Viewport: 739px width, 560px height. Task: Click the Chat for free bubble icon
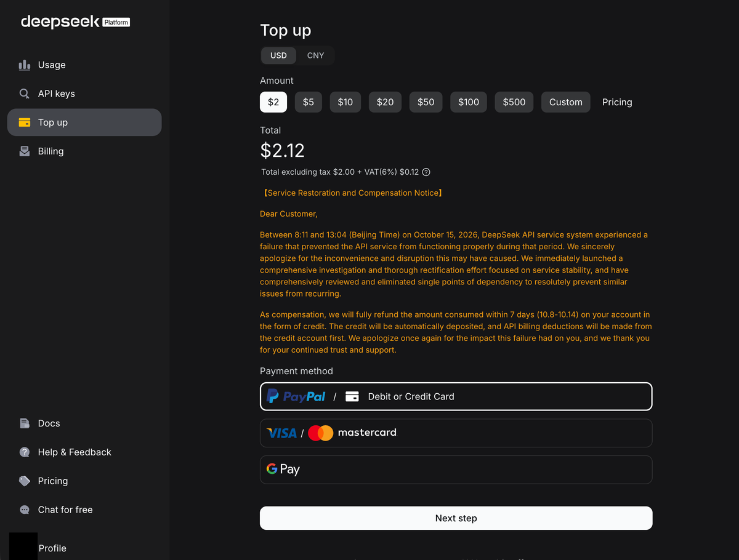click(x=25, y=510)
